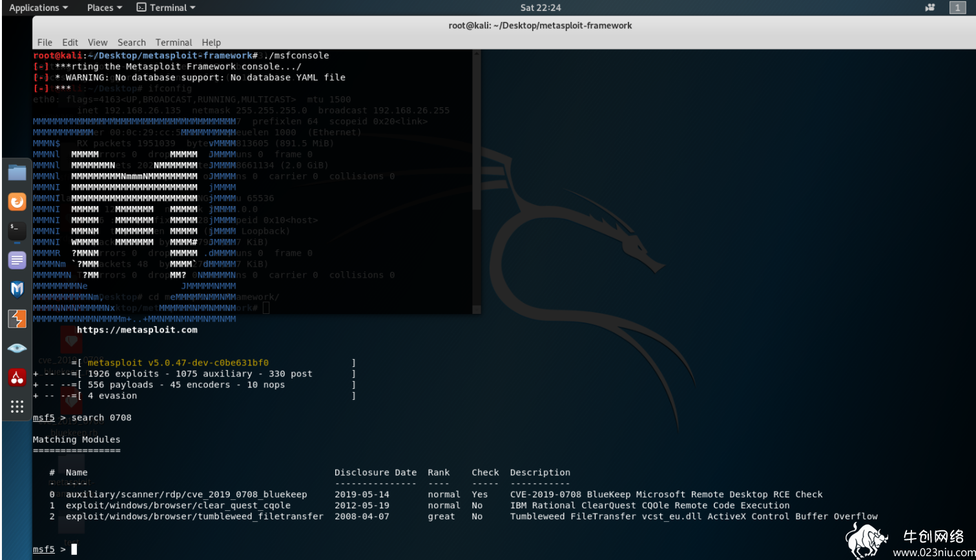
Task: Click the Tumbleweed FileTransfer ActiveX description
Action: pyautogui.click(x=694, y=516)
